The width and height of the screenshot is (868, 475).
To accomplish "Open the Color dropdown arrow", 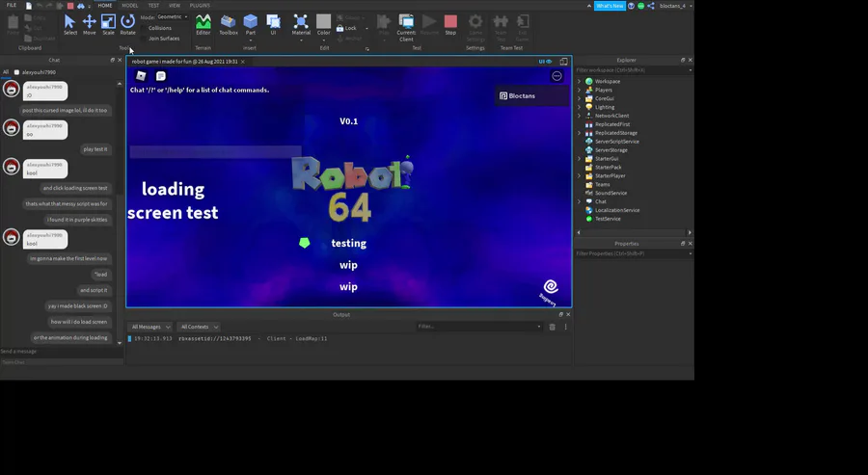I will click(x=324, y=40).
